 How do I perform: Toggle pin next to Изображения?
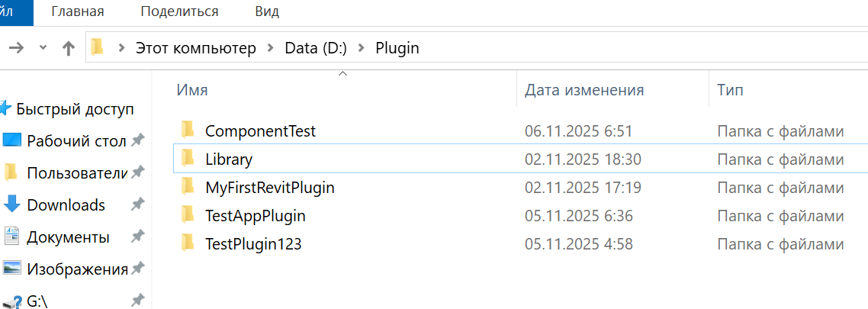[137, 269]
